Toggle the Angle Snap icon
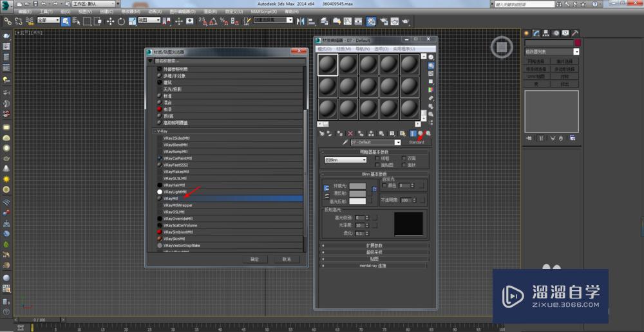Image resolution: width=644 pixels, height=332 pixels. (x=213, y=21)
